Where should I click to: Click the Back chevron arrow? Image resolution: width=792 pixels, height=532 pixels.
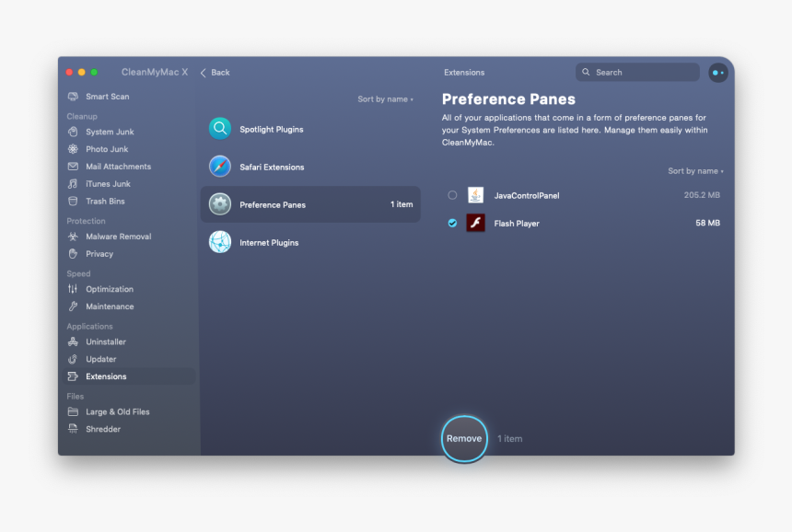coord(203,73)
